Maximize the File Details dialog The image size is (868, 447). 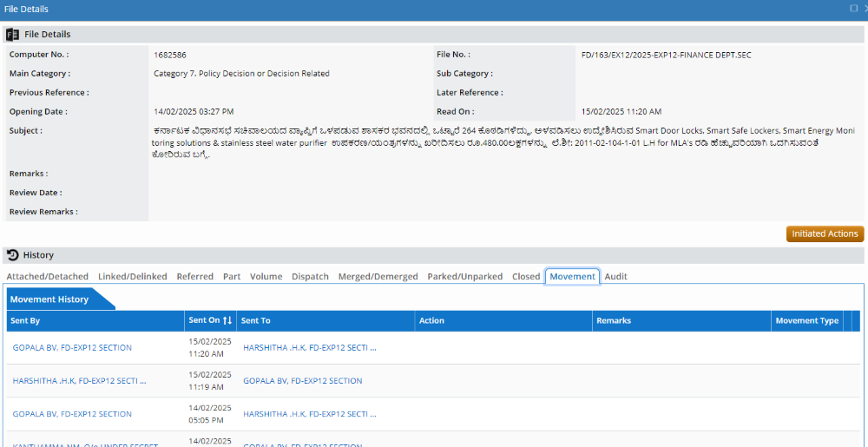pos(853,9)
